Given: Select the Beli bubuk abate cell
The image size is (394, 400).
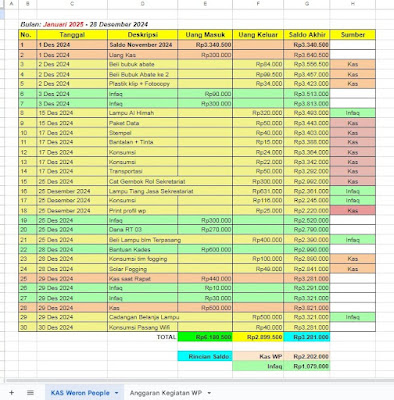Looking at the screenshot, I should 143,64.
